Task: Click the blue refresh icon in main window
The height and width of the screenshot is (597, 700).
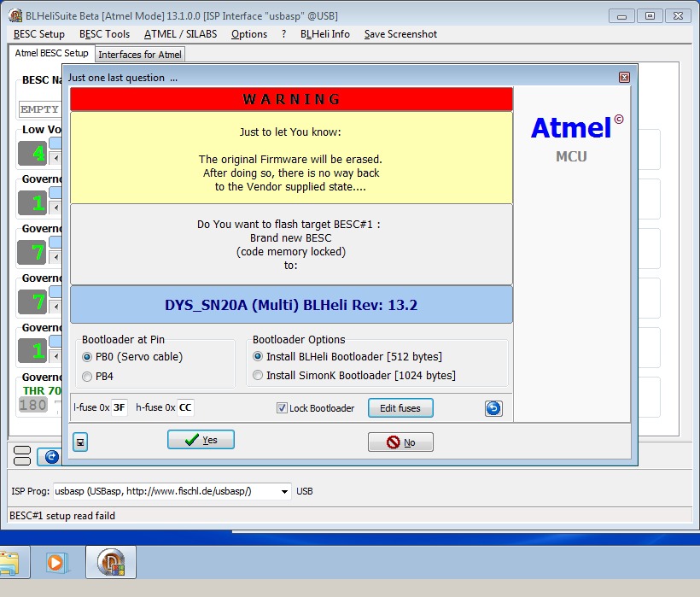Action: pyautogui.click(x=50, y=457)
